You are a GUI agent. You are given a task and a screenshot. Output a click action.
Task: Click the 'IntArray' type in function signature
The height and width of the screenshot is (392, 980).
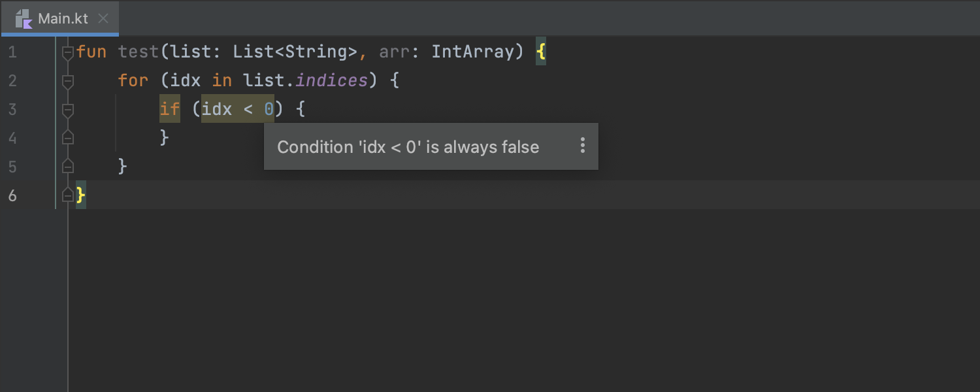pos(473,52)
